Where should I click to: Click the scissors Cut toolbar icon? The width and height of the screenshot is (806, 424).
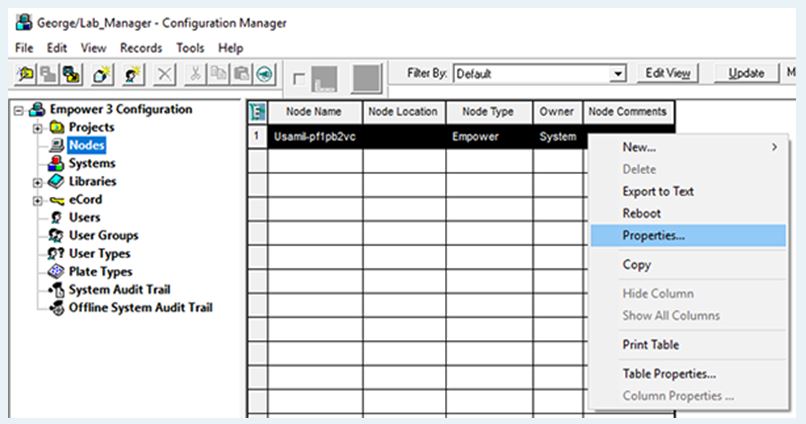pos(196,75)
